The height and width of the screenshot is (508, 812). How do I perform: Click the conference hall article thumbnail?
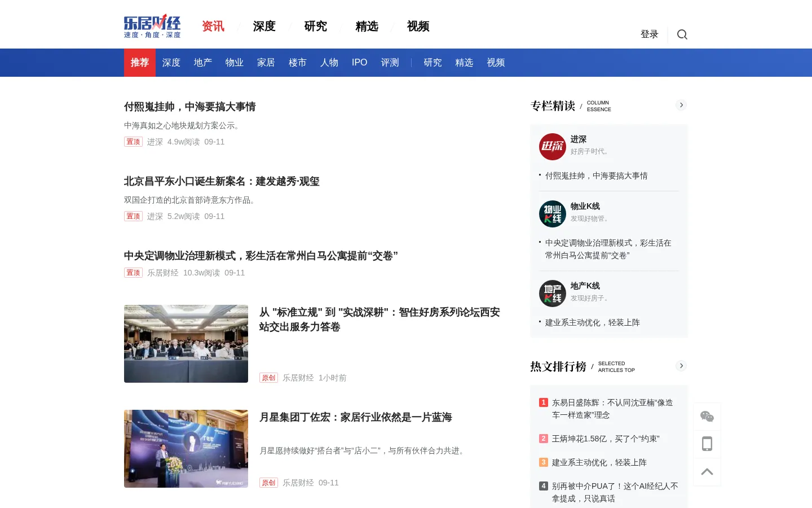[186, 344]
